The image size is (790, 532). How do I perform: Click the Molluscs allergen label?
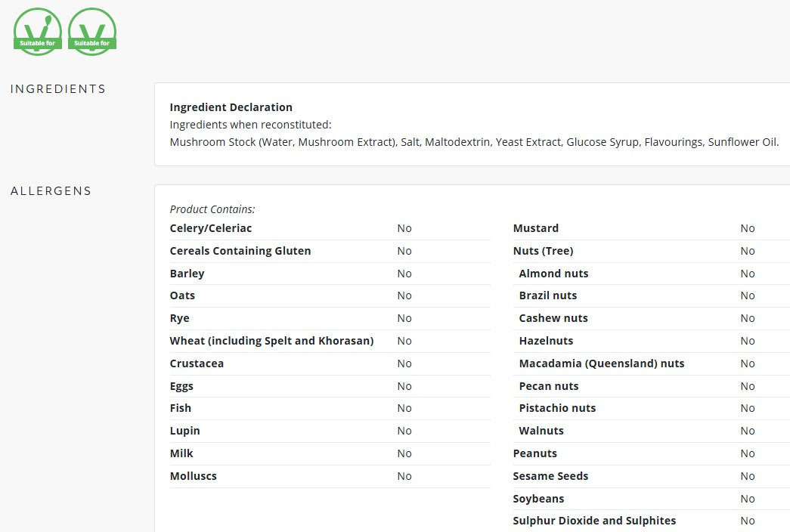(193, 476)
